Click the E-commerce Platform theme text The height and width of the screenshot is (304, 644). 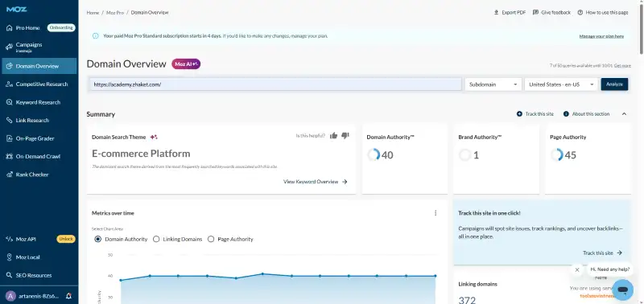141,154
